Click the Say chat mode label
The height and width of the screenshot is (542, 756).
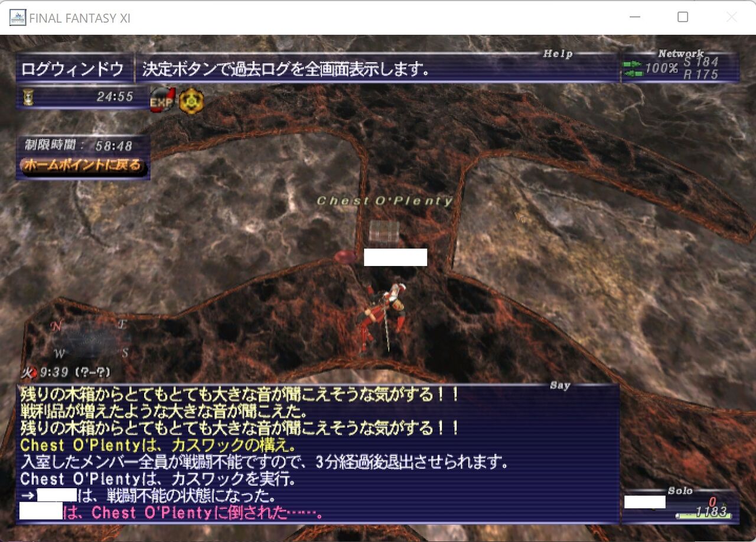click(x=560, y=385)
